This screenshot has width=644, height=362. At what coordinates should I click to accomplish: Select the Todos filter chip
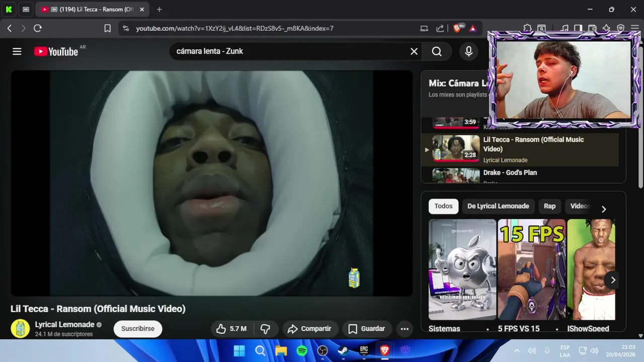[443, 206]
